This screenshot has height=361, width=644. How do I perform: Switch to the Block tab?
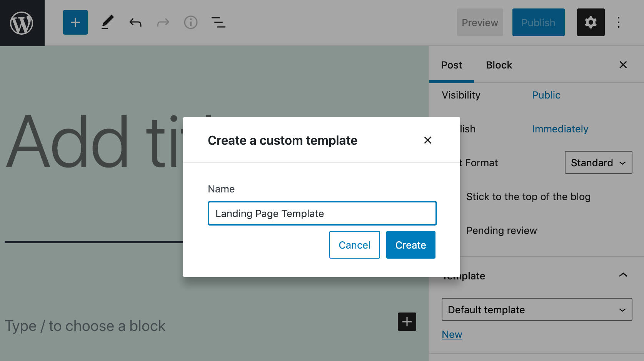(x=499, y=65)
